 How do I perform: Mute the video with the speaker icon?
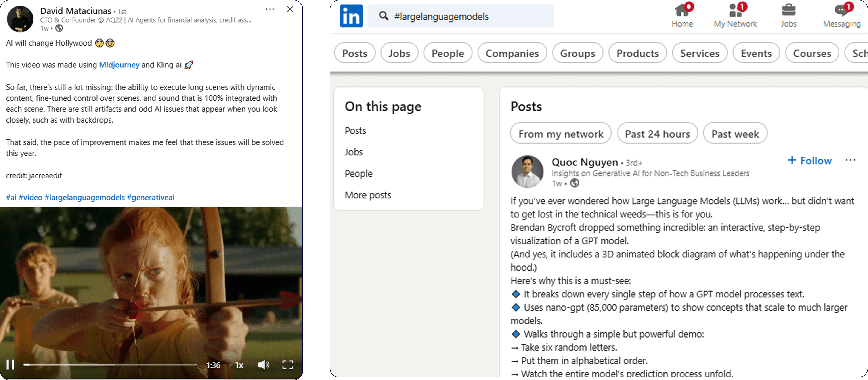(263, 365)
